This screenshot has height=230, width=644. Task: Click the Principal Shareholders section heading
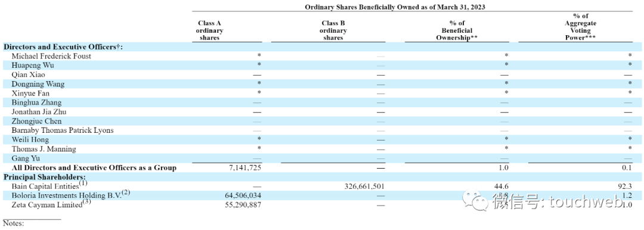pos(44,177)
